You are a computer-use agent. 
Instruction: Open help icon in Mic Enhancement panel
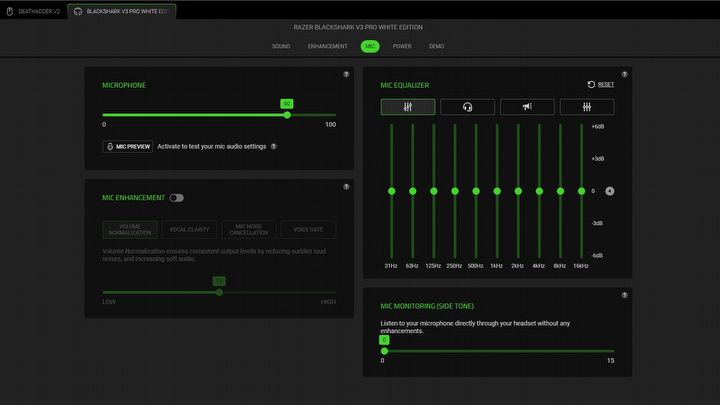[x=346, y=186]
